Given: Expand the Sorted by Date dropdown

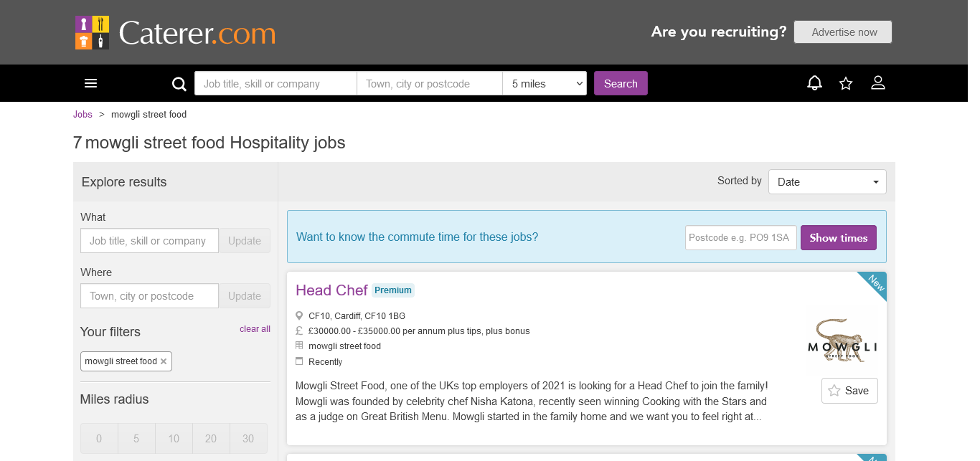Looking at the screenshot, I should click(x=827, y=182).
